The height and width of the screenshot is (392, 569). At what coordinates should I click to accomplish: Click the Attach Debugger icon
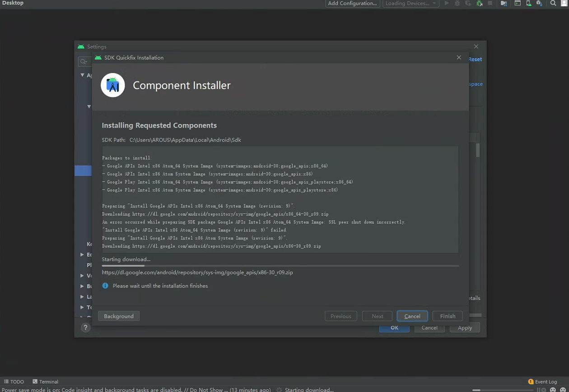coord(480,3)
